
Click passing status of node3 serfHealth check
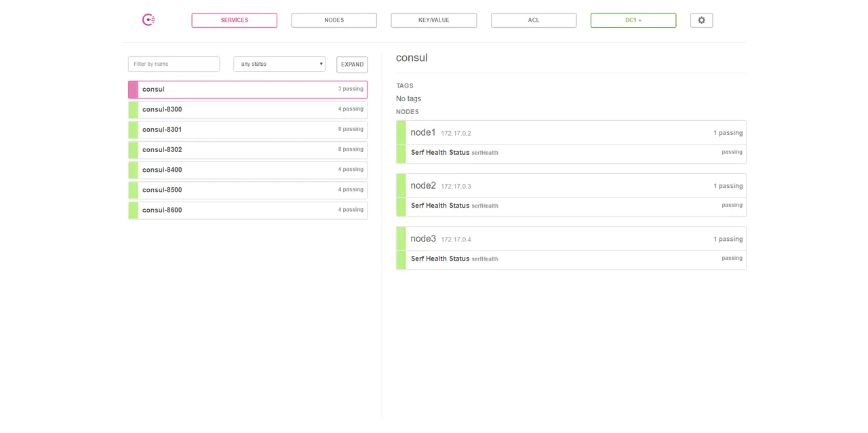click(x=732, y=258)
